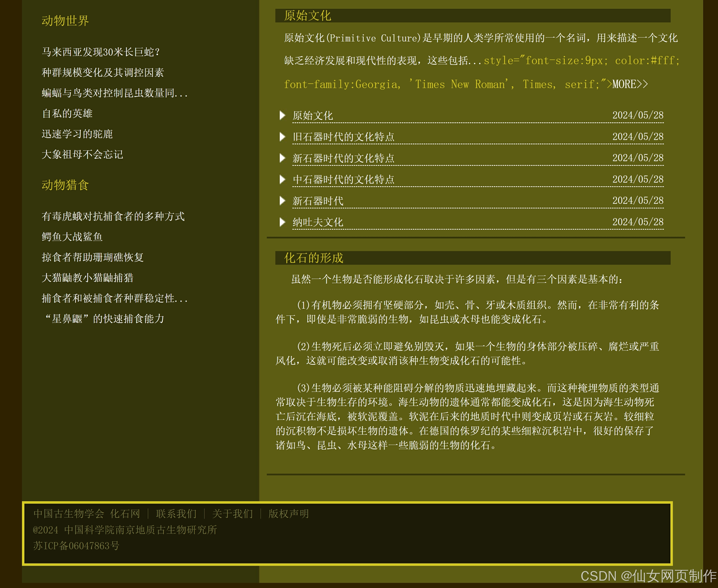
Task: Select 掠食者帮助珊瑚礁恢复 link
Action: point(92,257)
